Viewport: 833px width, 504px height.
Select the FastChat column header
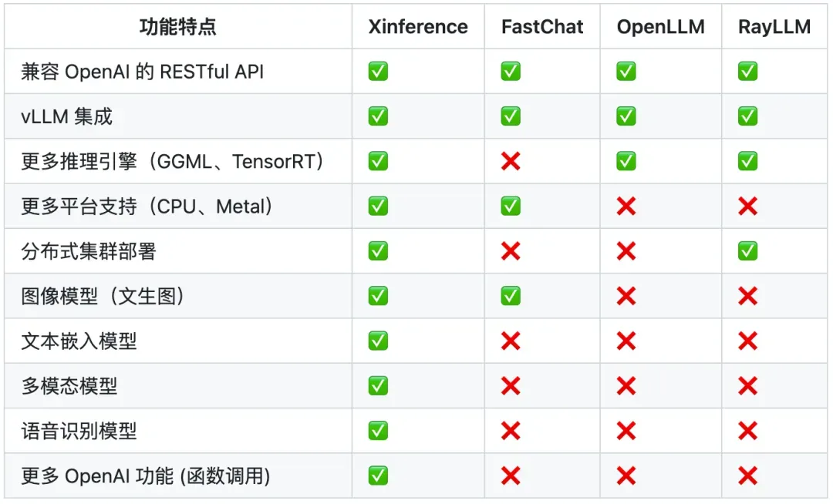[542, 27]
